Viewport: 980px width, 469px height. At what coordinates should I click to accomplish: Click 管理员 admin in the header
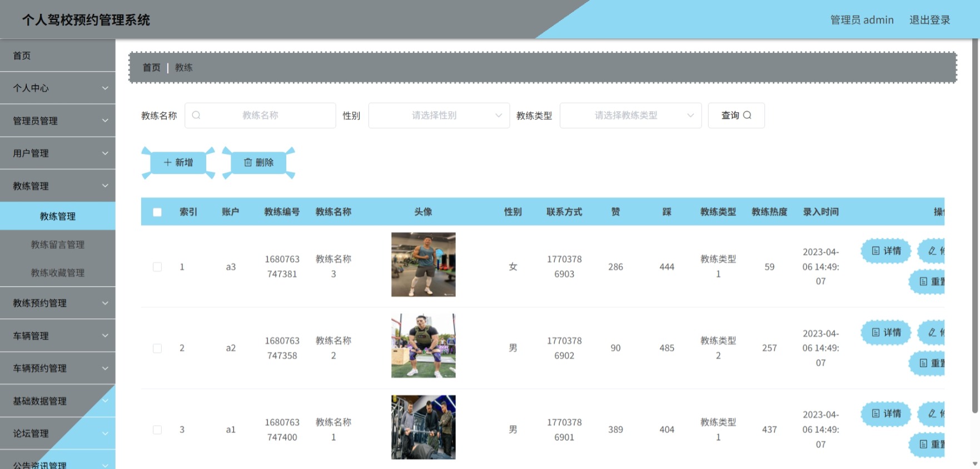862,20
